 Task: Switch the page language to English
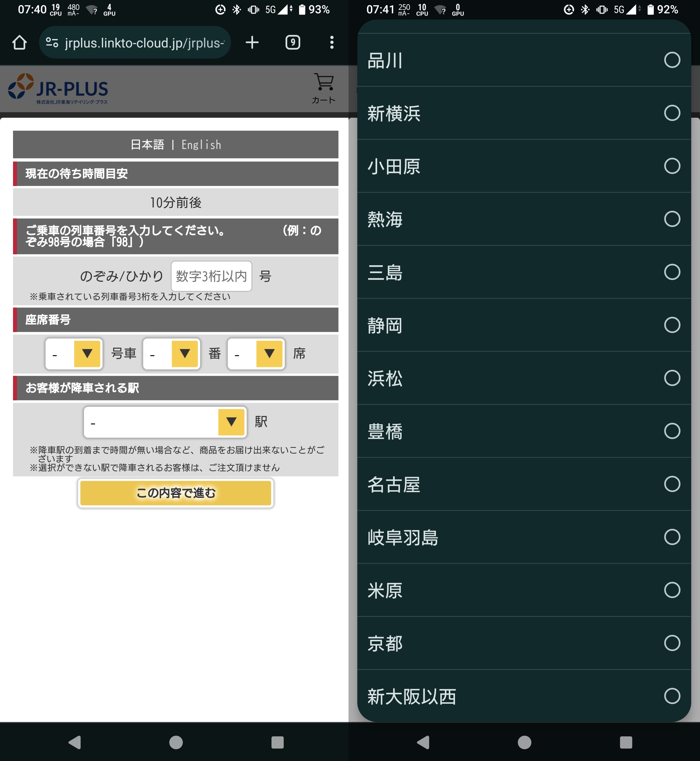(x=201, y=144)
